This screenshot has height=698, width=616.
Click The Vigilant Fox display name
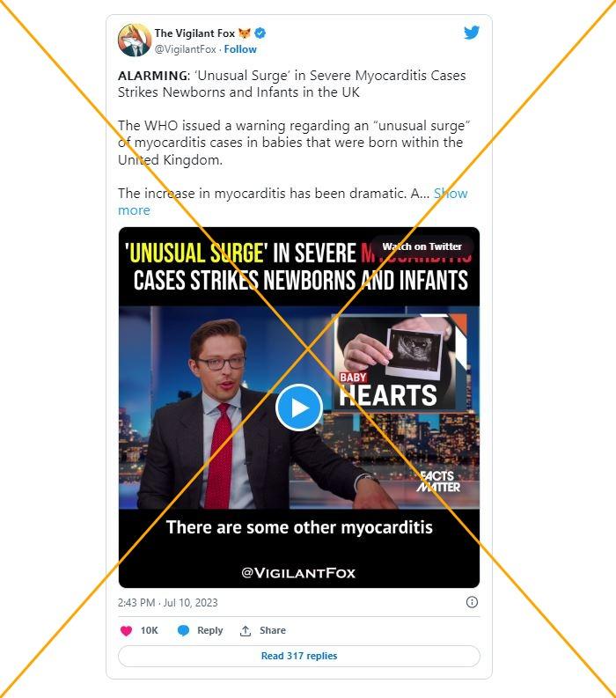point(194,33)
